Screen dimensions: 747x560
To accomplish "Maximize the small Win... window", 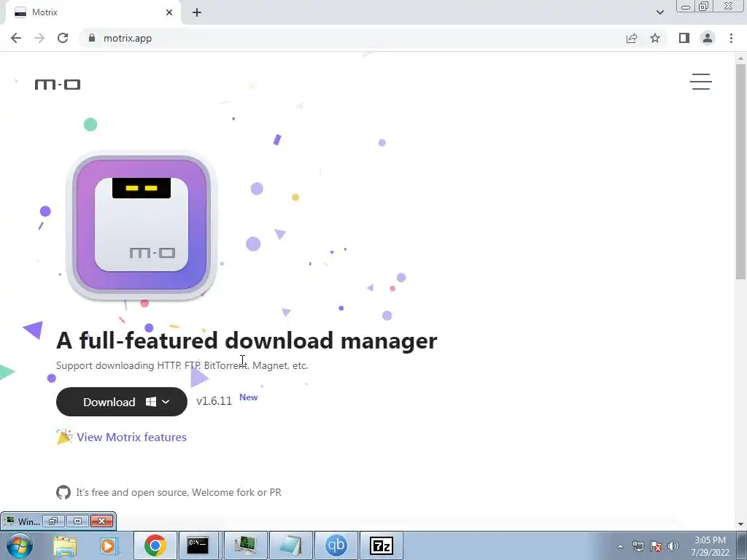I will coord(77,521).
